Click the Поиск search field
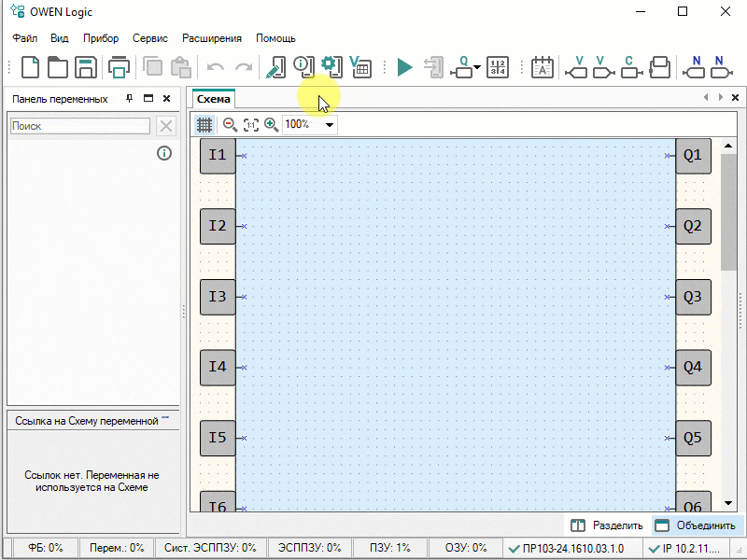 click(x=79, y=126)
